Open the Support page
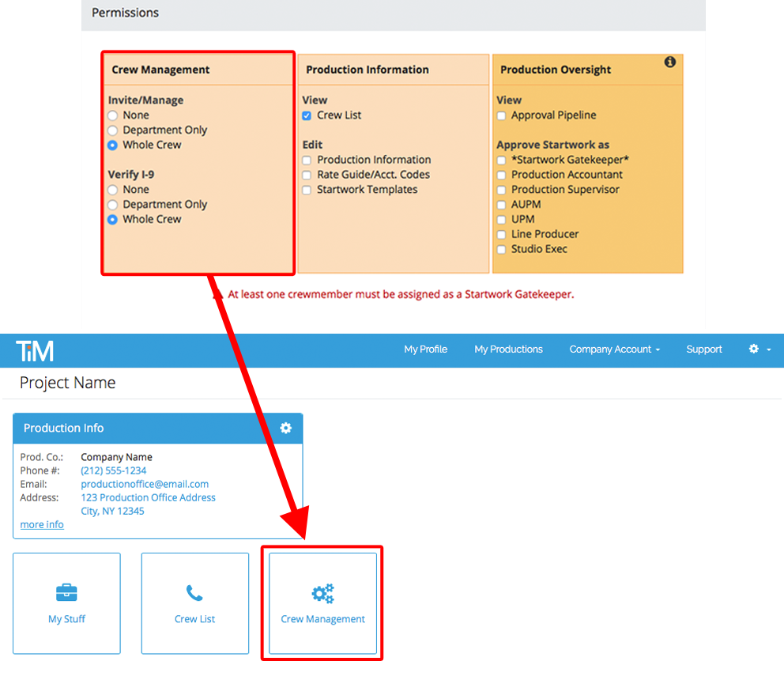 [703, 349]
